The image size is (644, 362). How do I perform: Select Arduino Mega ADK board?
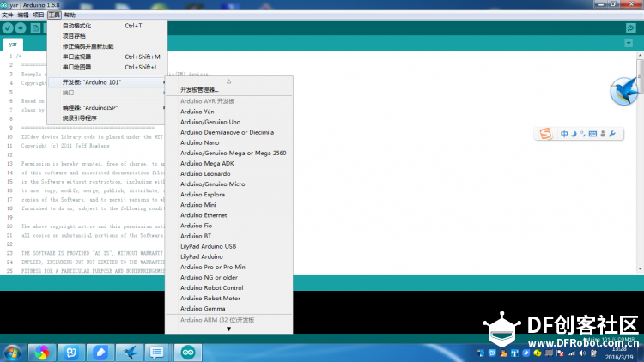tap(228, 163)
